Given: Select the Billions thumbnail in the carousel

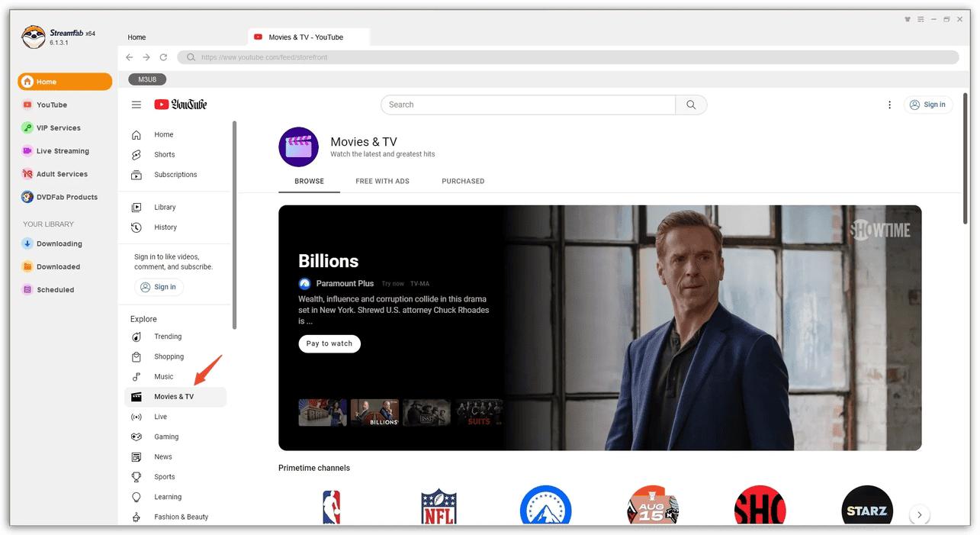Looking at the screenshot, I should 374,412.
